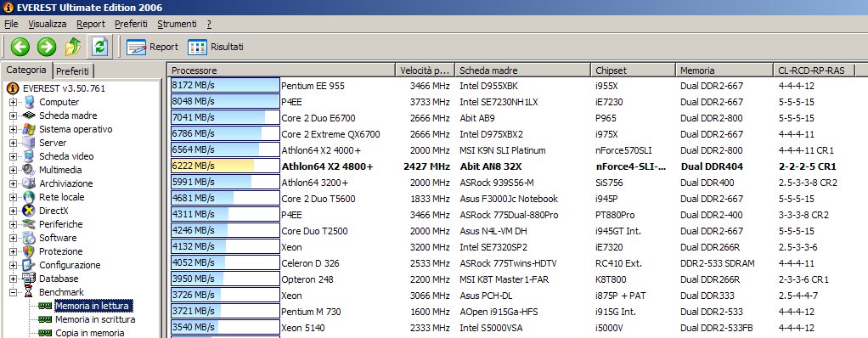Click the Scheda madre motherboard icon
Viewport: 868px width, 338px height.
30,115
